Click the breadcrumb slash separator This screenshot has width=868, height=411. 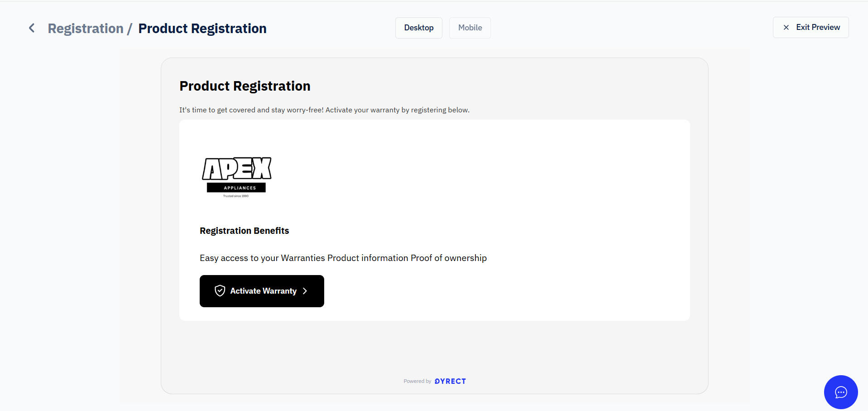(129, 29)
